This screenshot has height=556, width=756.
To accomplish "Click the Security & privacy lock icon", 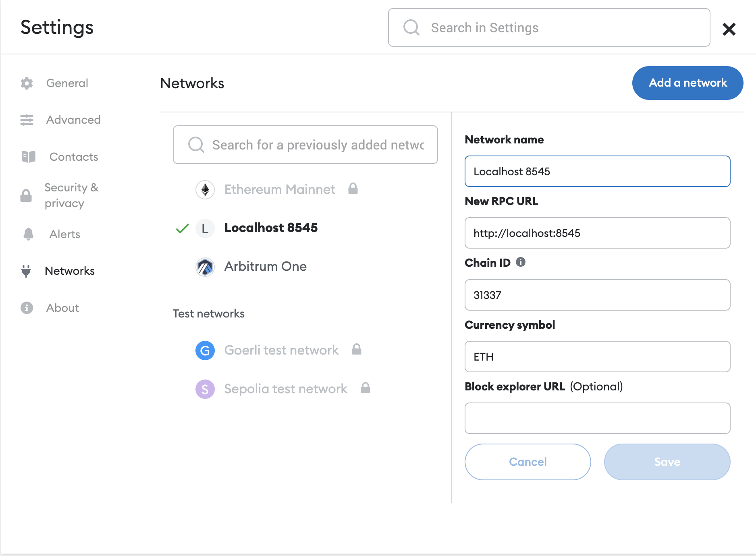I will click(x=26, y=196).
